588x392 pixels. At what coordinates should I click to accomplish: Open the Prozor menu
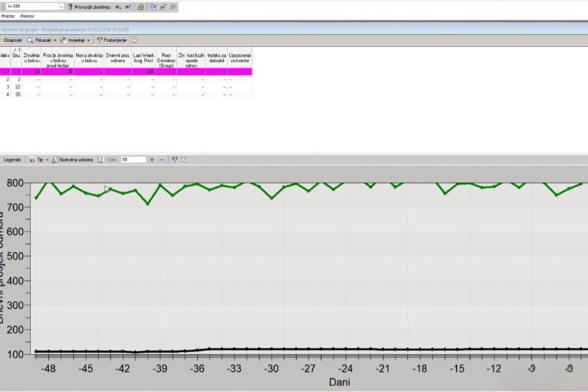[x=8, y=16]
